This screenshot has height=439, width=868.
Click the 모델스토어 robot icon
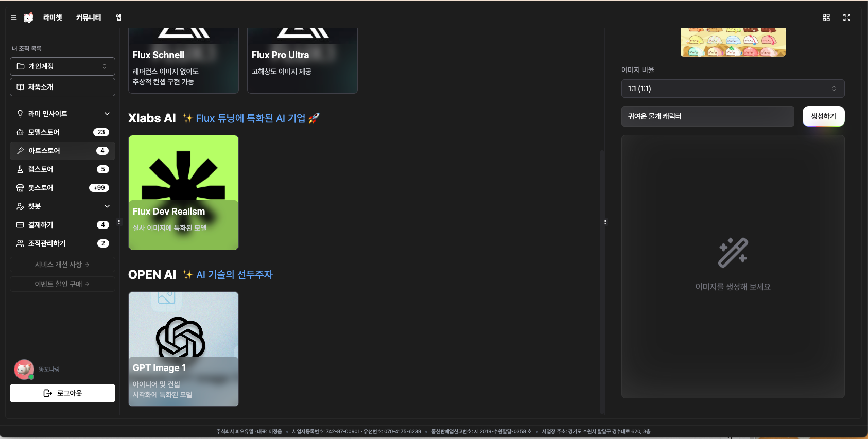[x=20, y=132]
